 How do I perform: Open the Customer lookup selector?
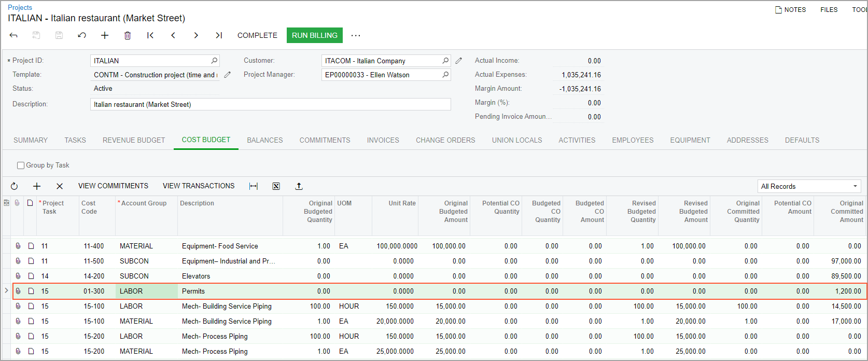445,61
